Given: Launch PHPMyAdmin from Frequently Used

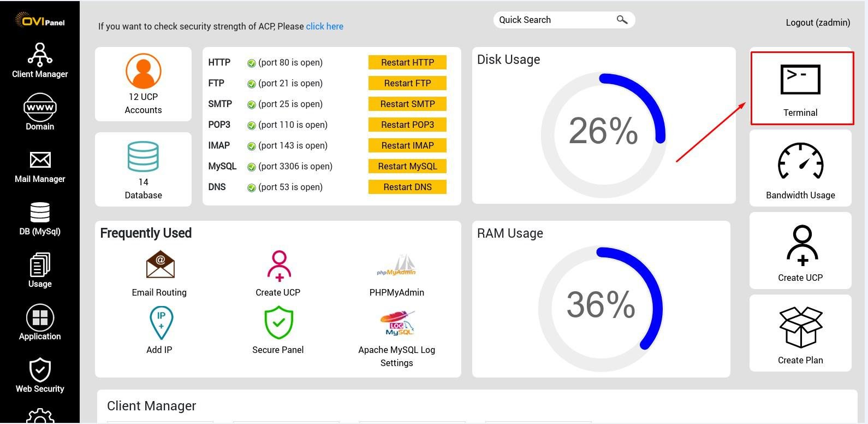Looking at the screenshot, I should pos(396,266).
